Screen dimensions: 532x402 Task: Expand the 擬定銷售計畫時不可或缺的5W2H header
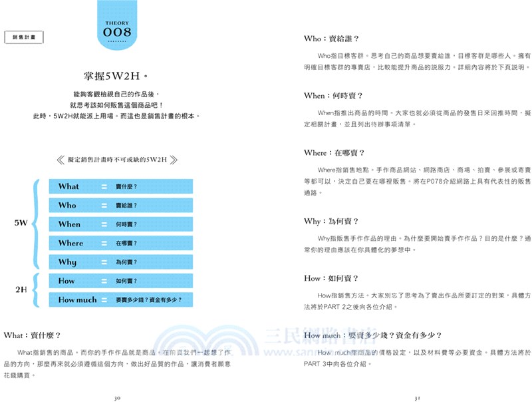point(118,158)
